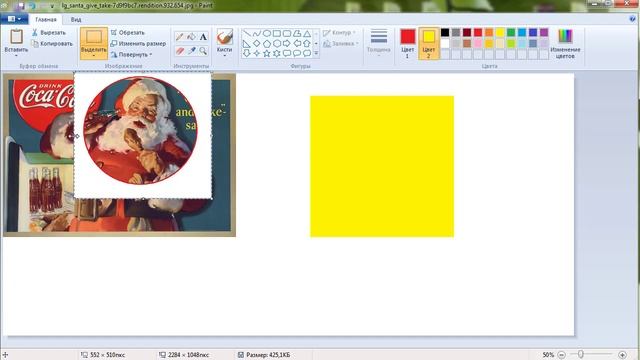This screenshot has width=640, height=360.
Task: Choose the Diamond shape
Action: pyautogui.click(x=257, y=43)
